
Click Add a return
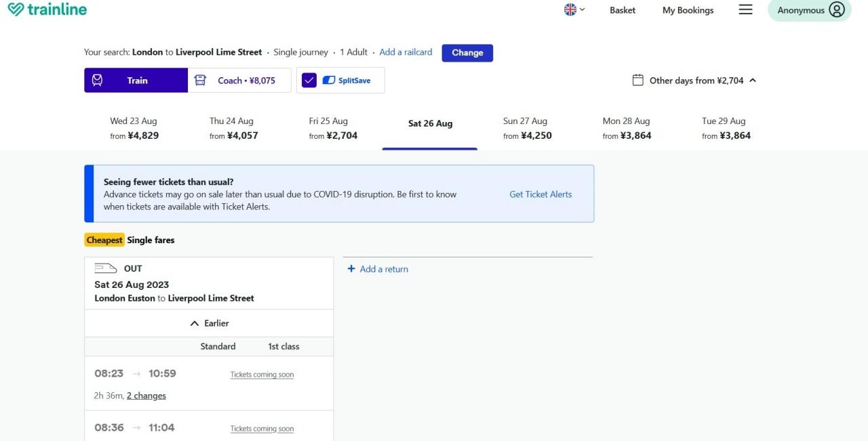[384, 269]
